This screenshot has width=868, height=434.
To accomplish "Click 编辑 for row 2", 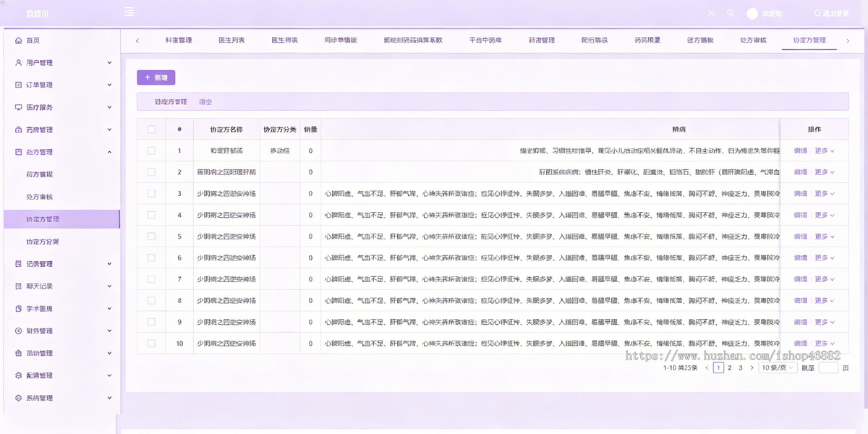I will pyautogui.click(x=800, y=172).
